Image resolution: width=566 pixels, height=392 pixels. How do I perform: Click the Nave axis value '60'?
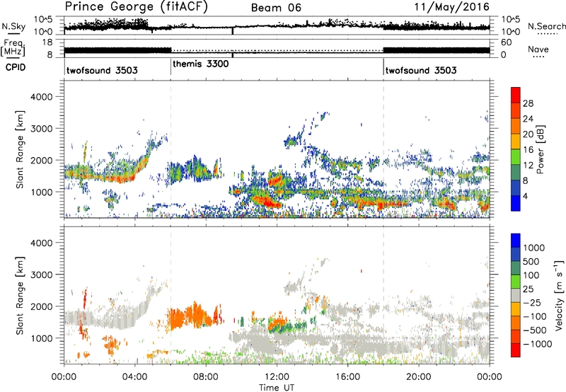(507, 42)
